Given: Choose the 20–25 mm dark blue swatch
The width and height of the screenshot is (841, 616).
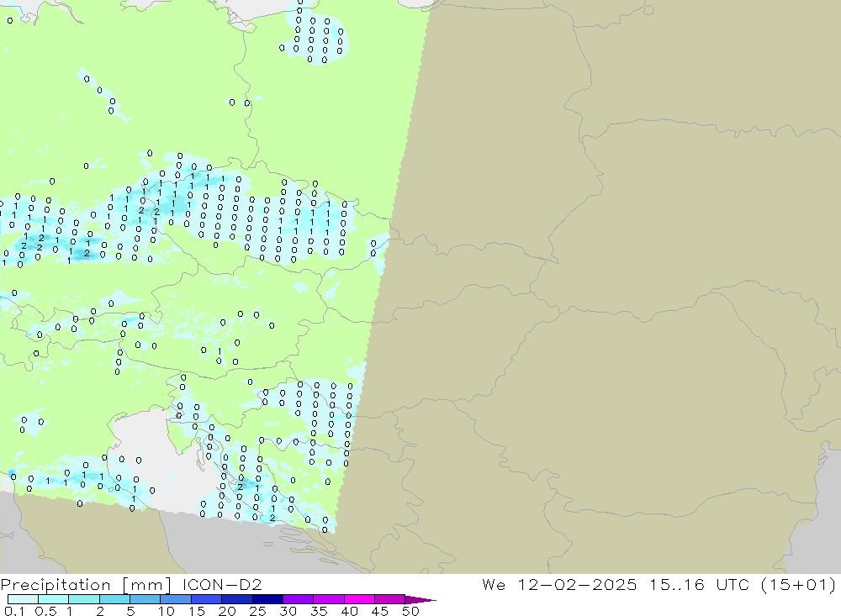Looking at the screenshot, I should (237, 599).
